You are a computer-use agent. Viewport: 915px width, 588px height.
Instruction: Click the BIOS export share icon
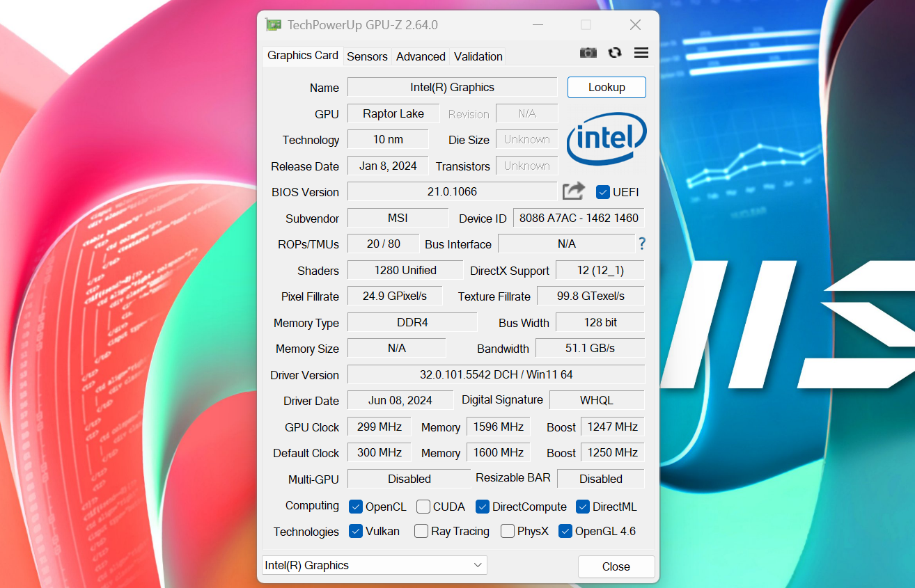[574, 191]
